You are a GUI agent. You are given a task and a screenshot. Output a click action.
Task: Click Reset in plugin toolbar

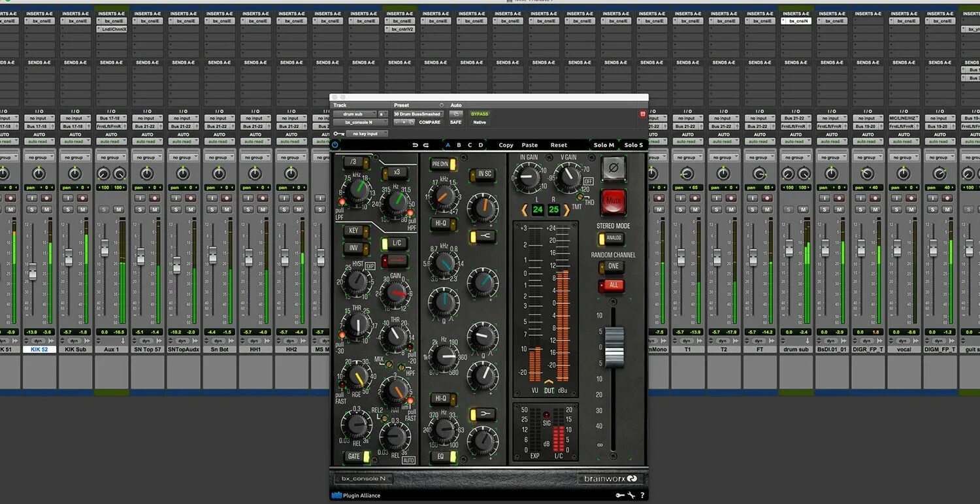point(559,145)
